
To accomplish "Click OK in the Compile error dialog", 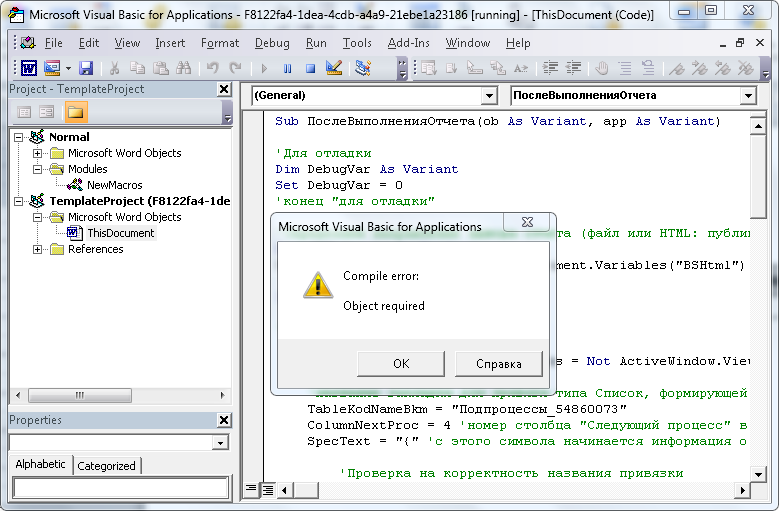I will click(x=400, y=363).
